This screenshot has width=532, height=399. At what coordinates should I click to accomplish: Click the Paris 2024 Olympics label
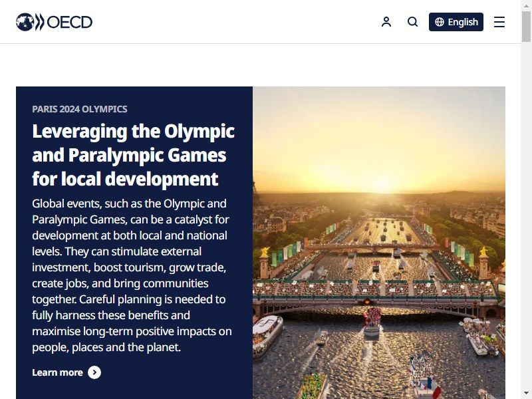coord(80,109)
